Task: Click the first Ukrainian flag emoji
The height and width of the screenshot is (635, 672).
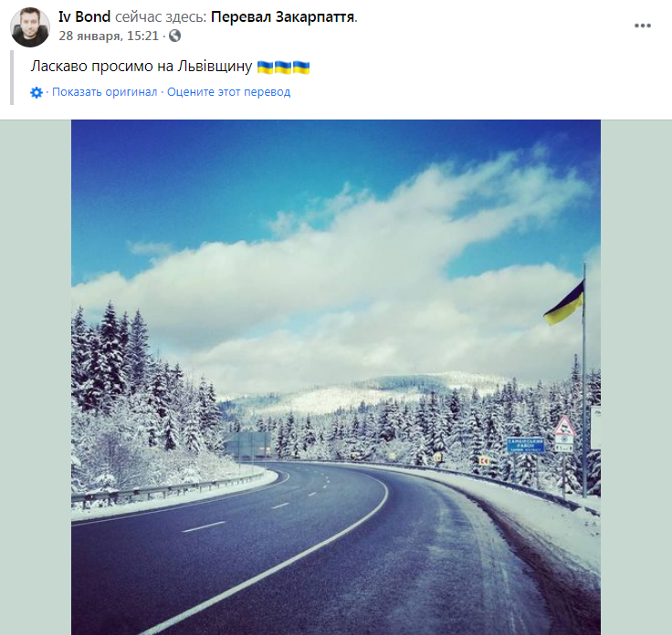Action: pos(266,67)
